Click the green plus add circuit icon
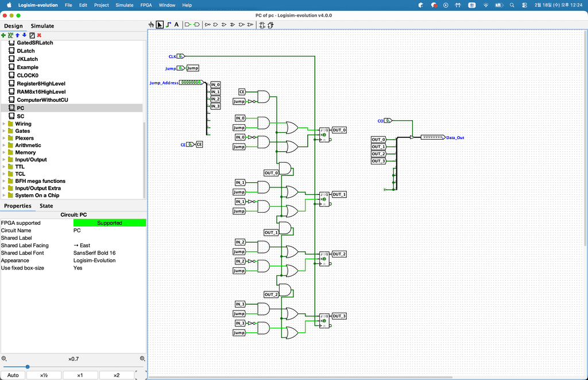The image size is (588, 380). tap(3, 35)
